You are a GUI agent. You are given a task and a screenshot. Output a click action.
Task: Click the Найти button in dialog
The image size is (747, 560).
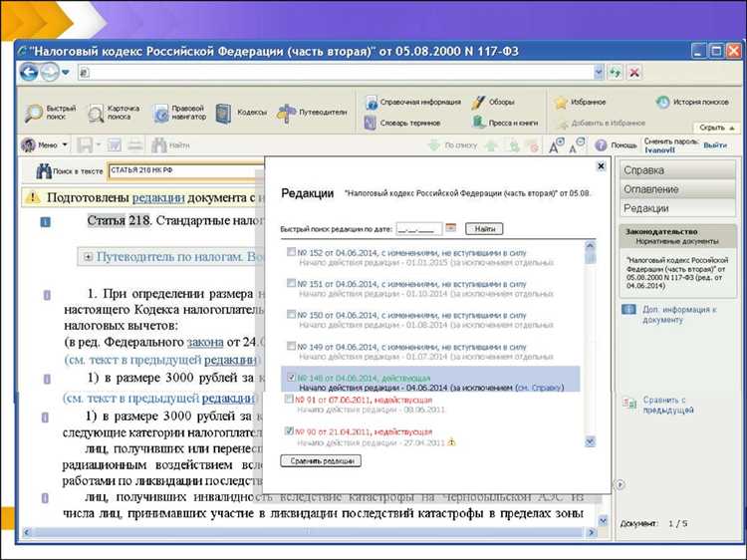483,228
